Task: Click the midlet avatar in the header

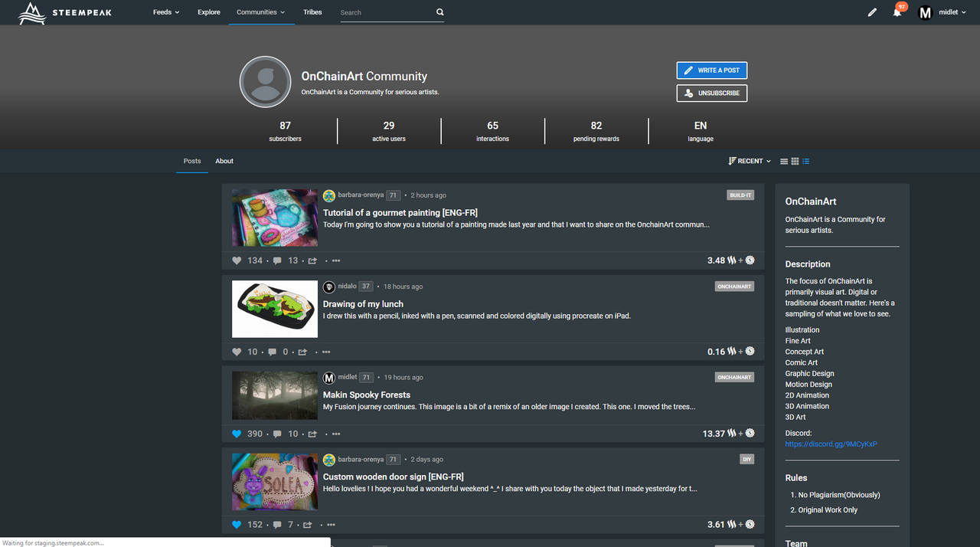Action: (x=925, y=12)
